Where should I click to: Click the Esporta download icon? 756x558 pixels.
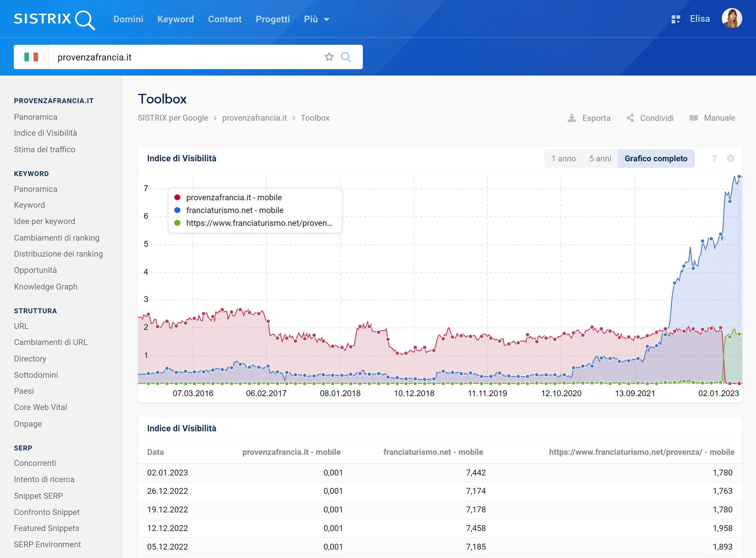[572, 118]
